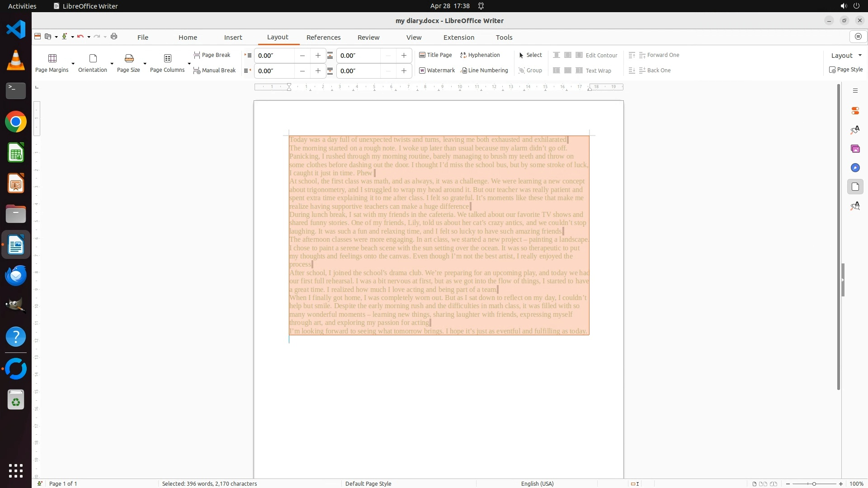Viewport: 868px width, 488px height.
Task: Click the Undo arrow icon
Action: (80, 37)
